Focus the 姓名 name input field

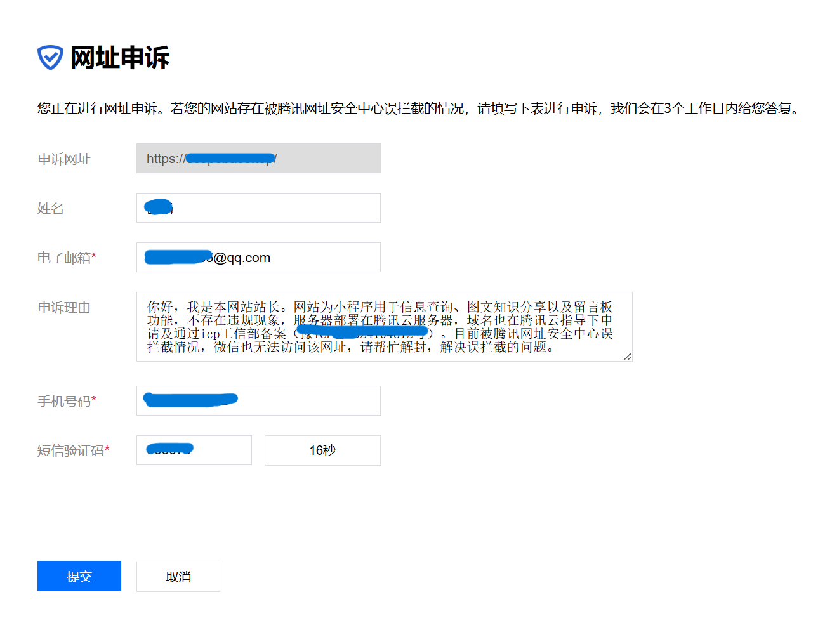258,208
